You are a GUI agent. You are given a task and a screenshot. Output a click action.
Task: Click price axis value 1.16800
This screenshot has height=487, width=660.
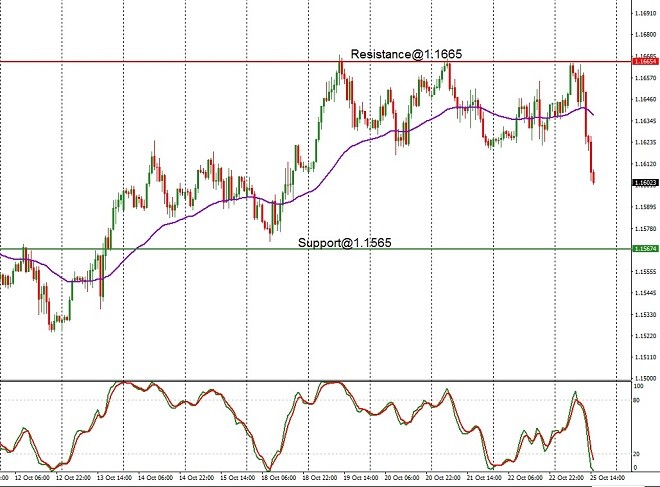(x=646, y=35)
